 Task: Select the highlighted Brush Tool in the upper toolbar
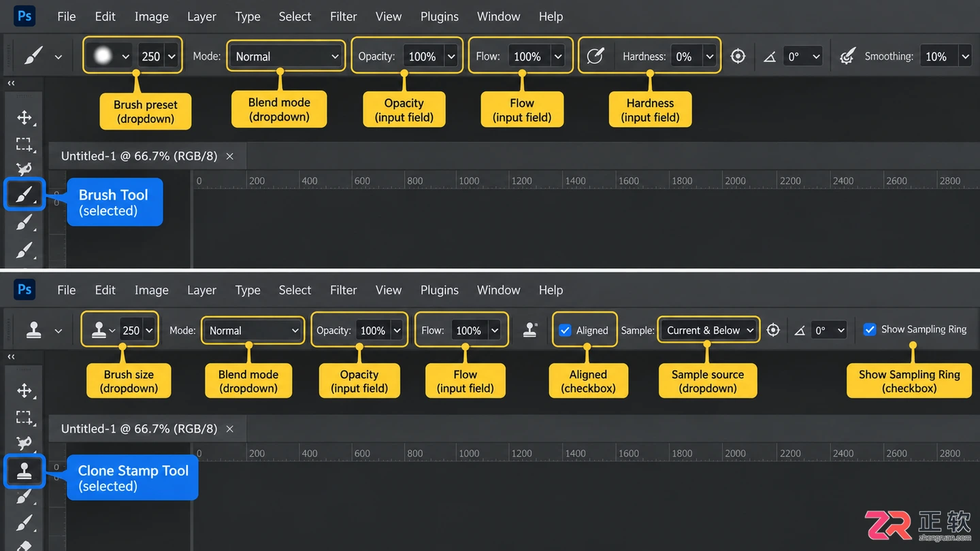pos(24,195)
